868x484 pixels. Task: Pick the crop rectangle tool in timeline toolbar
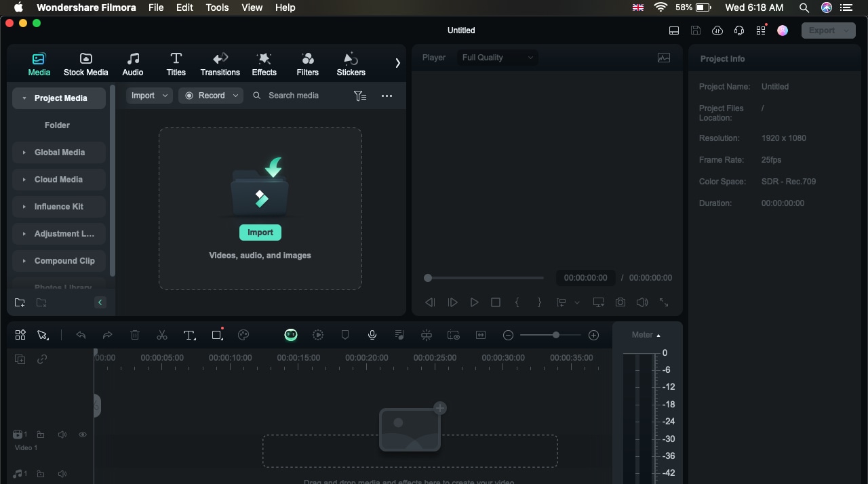click(217, 335)
